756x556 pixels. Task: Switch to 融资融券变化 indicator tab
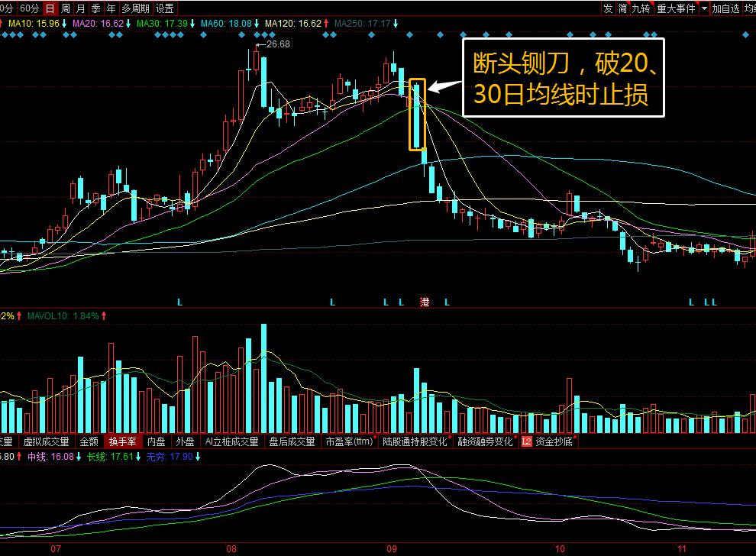click(485, 441)
